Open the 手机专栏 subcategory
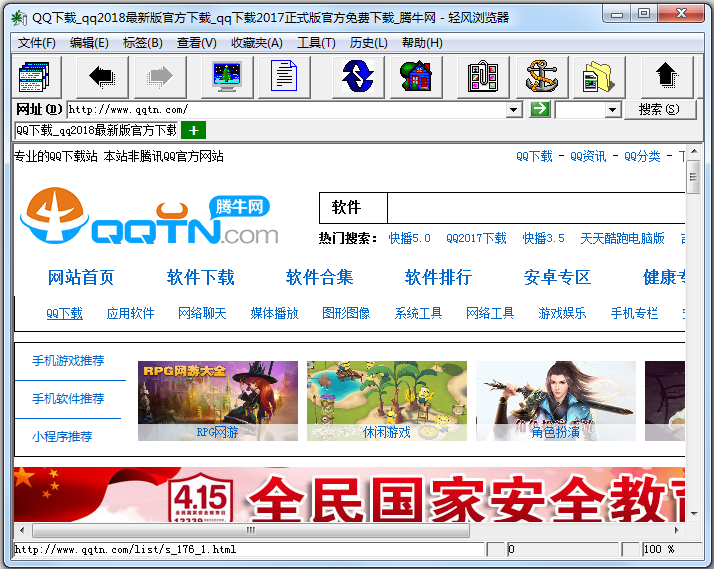Viewport: 714px width, 569px height. pos(634,313)
